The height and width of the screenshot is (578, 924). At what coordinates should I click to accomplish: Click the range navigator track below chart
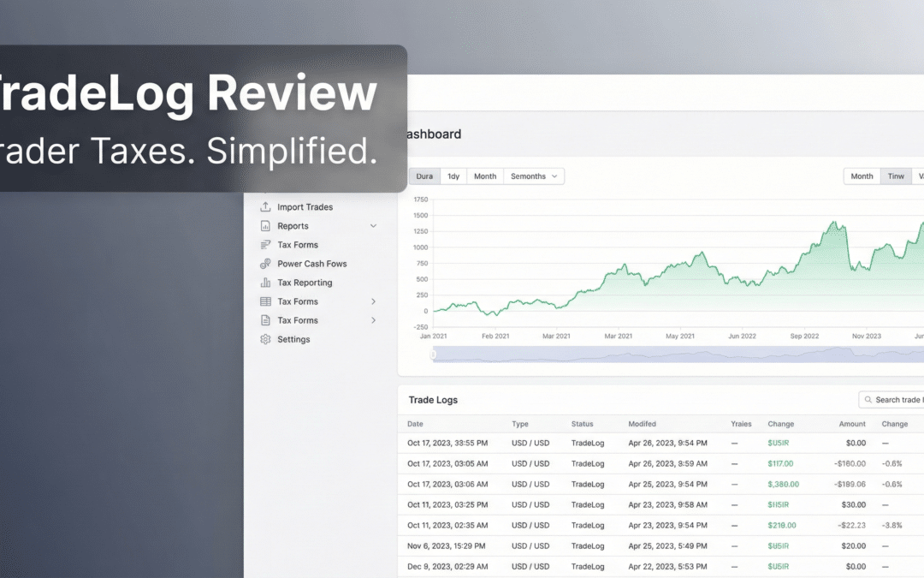click(x=678, y=355)
